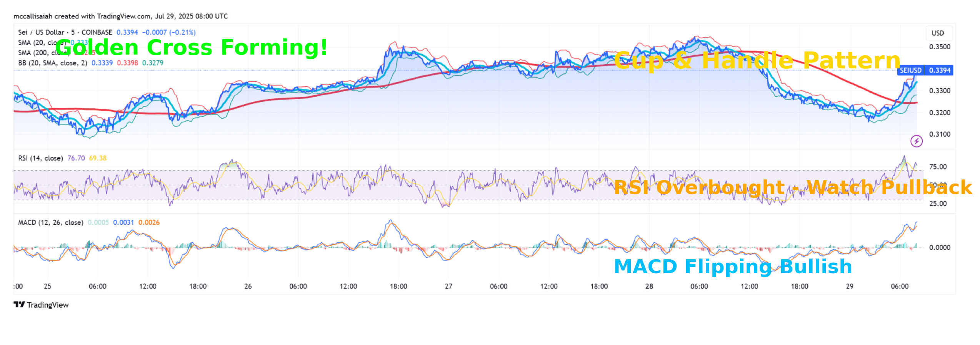Screen dimensions: 980x345
Task: Click the red 0.3398 Bollinger upper band value
Action: [x=127, y=63]
